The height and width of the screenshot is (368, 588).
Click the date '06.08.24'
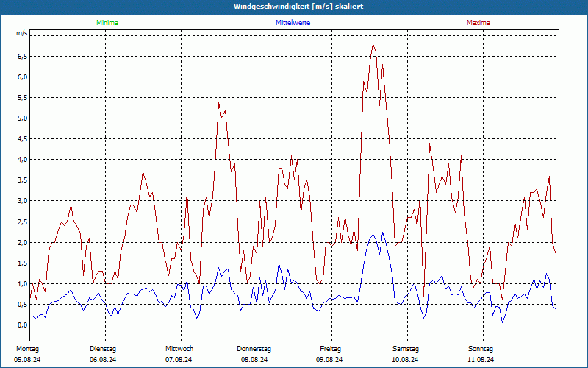pyautogui.click(x=103, y=360)
